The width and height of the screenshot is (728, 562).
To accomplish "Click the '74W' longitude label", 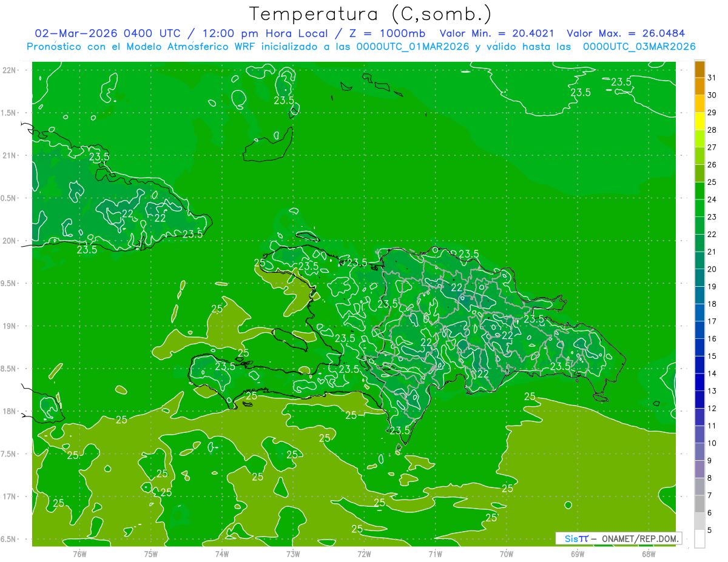I will tap(222, 554).
